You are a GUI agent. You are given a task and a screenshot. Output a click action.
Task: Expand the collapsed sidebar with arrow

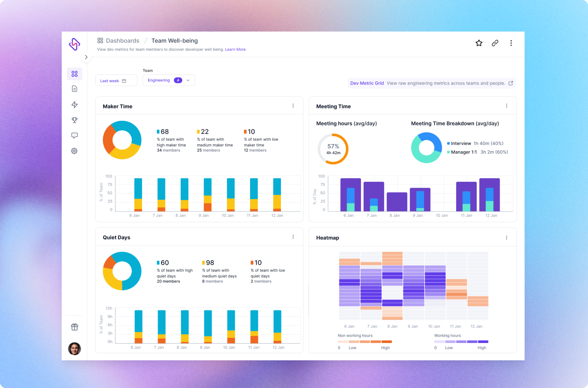click(x=86, y=57)
